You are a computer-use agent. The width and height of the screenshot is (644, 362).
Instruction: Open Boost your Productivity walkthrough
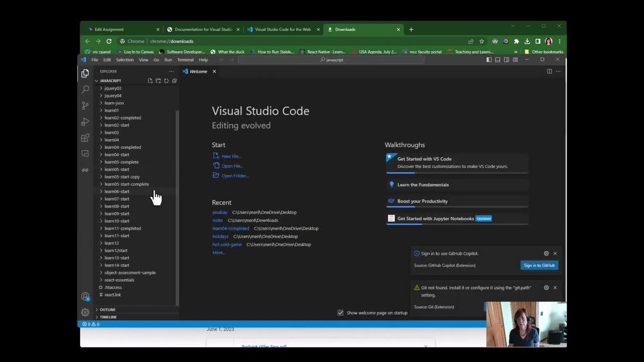[457, 201]
